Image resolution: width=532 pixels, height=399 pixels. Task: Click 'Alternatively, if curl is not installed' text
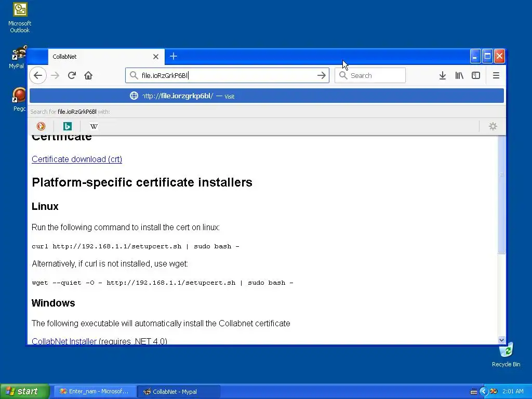click(110, 263)
